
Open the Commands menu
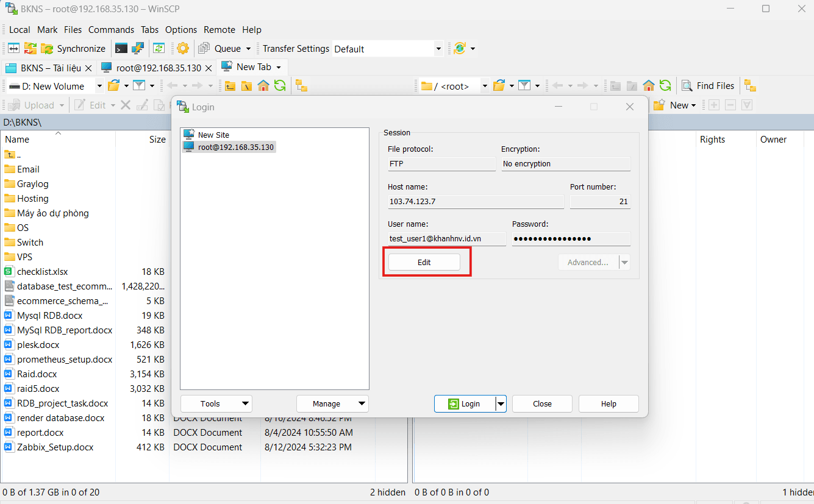111,29
